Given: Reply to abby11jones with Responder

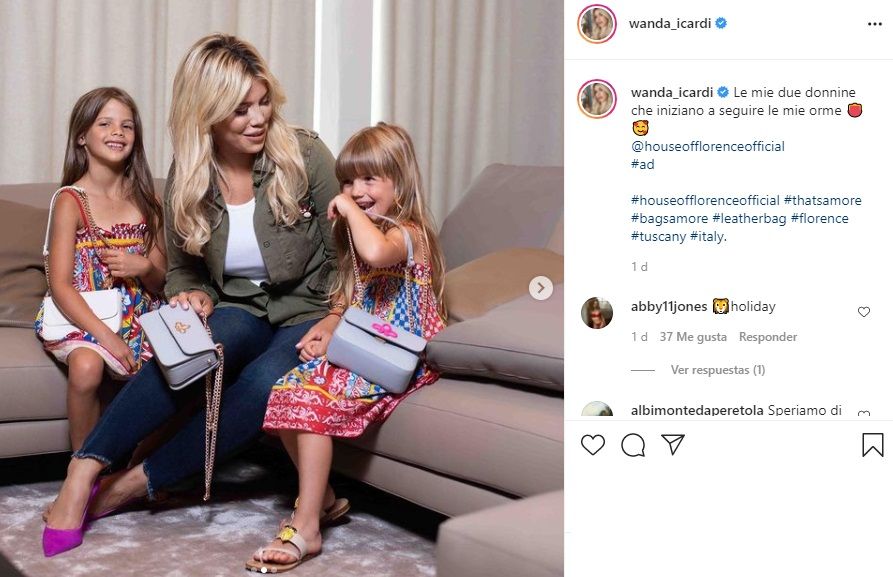Looking at the screenshot, I should click(x=768, y=337).
